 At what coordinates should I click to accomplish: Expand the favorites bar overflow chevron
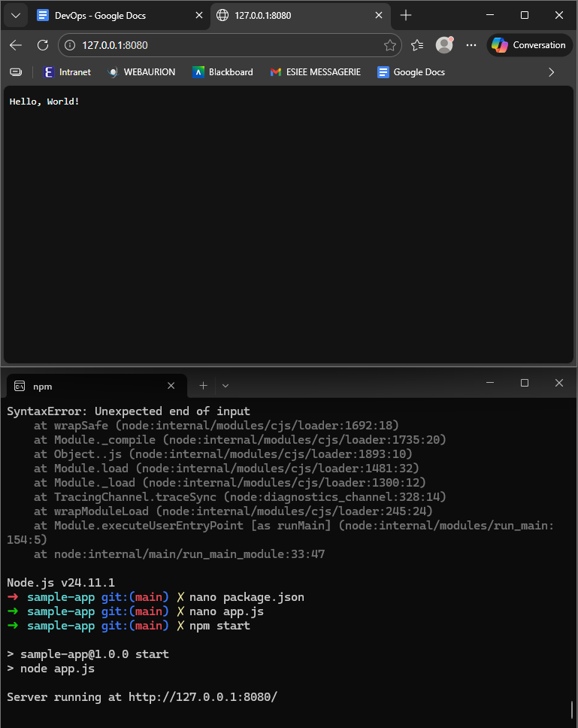[551, 72]
